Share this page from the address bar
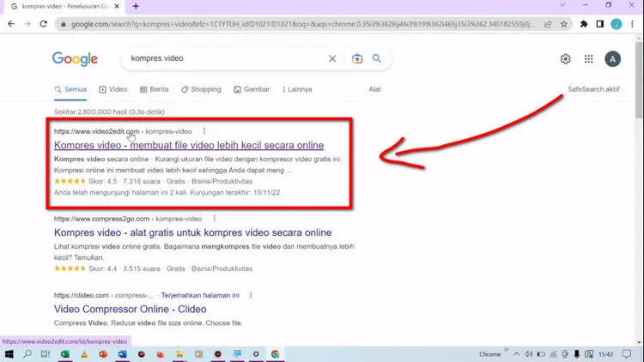Viewport: 644px width, 362px height. [548, 24]
